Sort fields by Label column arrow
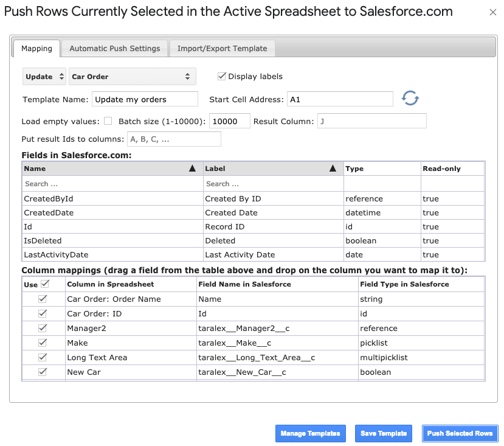 click(333, 169)
